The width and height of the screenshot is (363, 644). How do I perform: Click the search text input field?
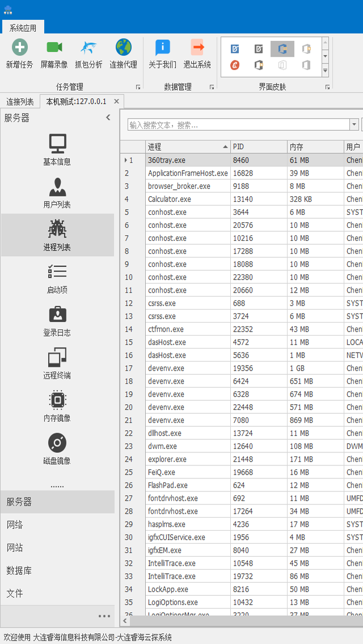tap(238, 125)
